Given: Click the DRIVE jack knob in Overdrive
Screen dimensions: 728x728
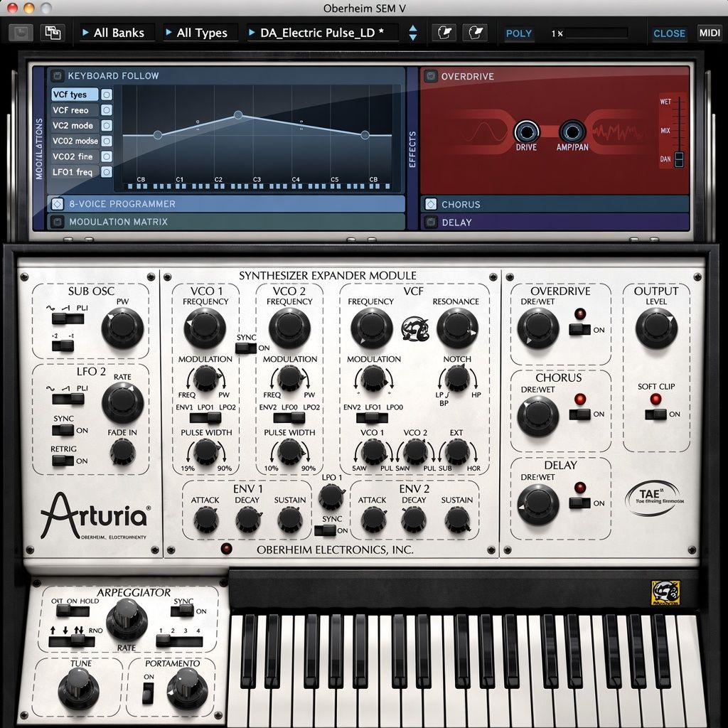Looking at the screenshot, I should (x=527, y=132).
